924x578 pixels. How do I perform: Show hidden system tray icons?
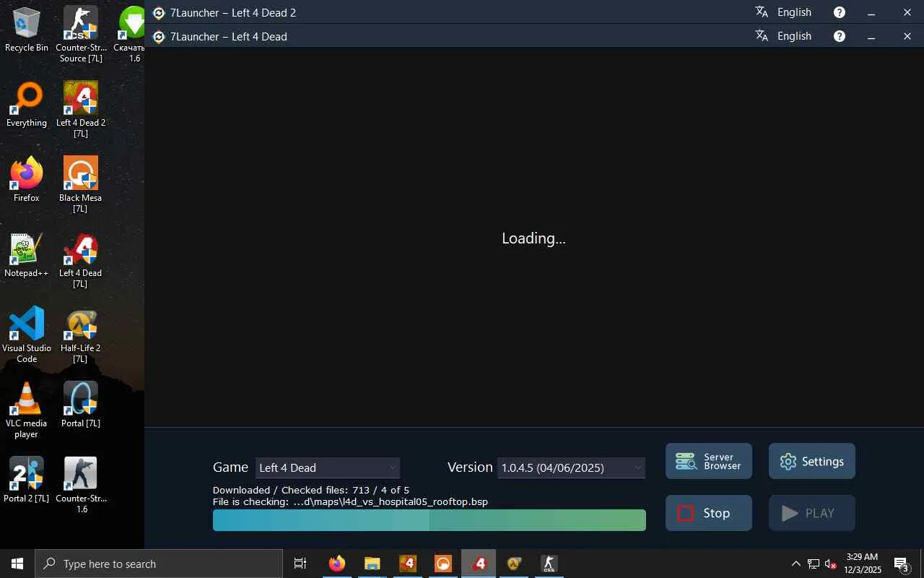pyautogui.click(x=796, y=564)
